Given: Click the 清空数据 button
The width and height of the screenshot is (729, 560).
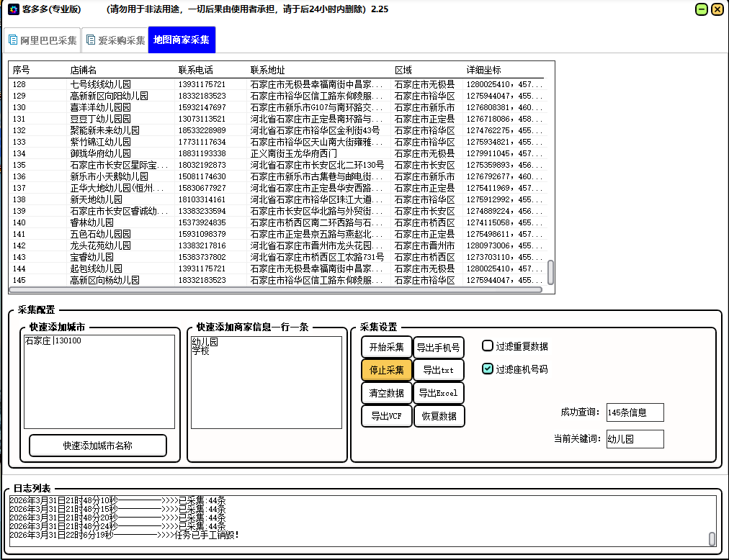Looking at the screenshot, I should tap(386, 393).
